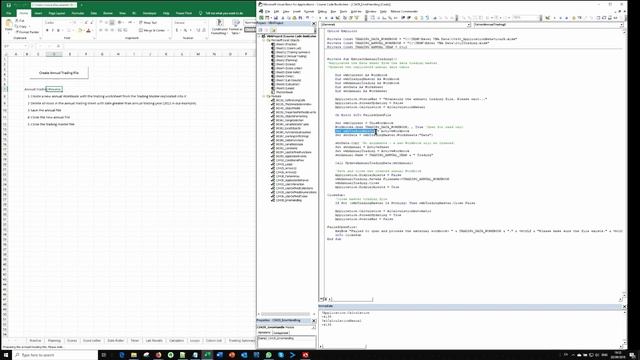Select the Date Roller sheet tab
640x360 pixels.
point(116,340)
